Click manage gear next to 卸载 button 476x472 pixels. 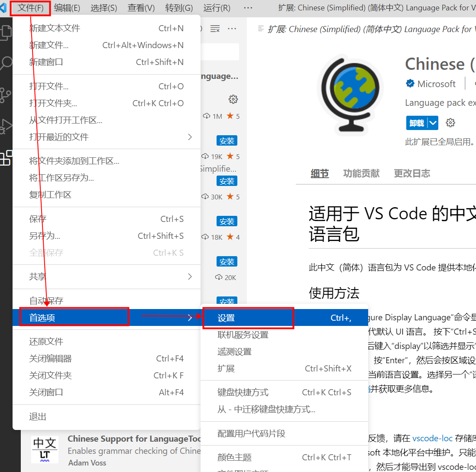450,123
